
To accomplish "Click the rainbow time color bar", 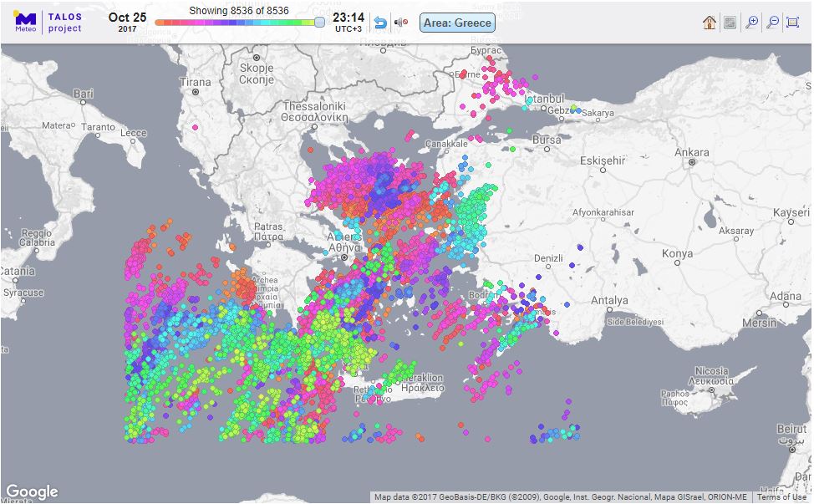I will (234, 23).
